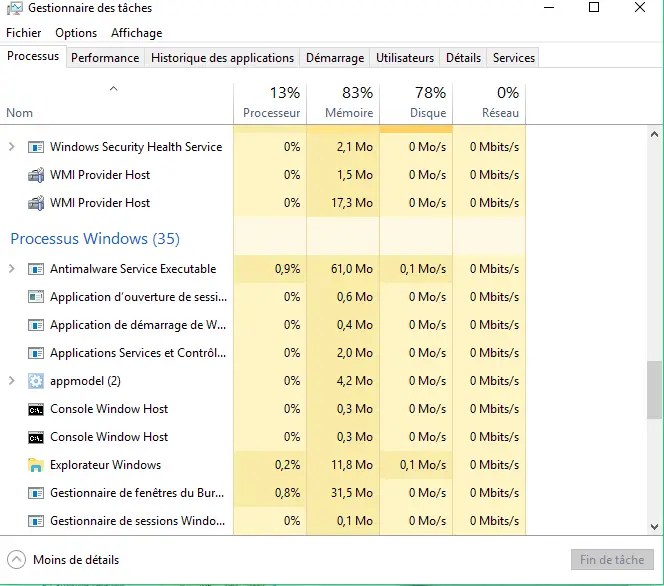This screenshot has height=586, width=664.
Task: Switch to the Performance tab
Action: [105, 58]
